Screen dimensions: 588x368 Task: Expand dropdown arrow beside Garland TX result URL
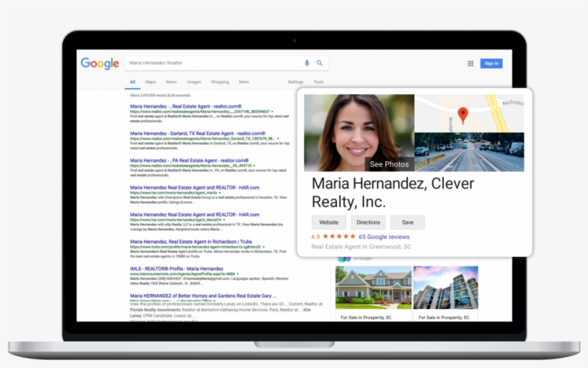click(278, 138)
